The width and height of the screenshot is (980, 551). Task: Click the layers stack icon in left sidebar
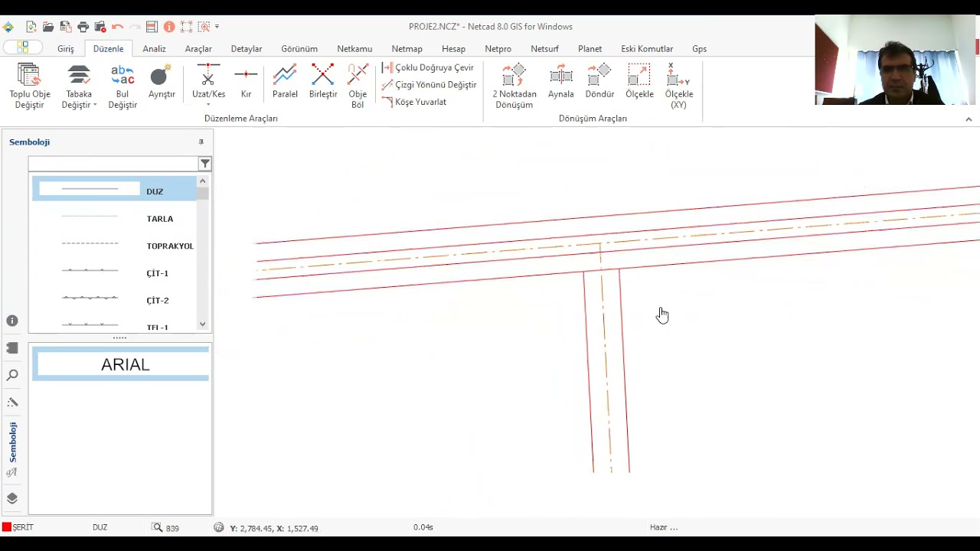pyautogui.click(x=12, y=498)
